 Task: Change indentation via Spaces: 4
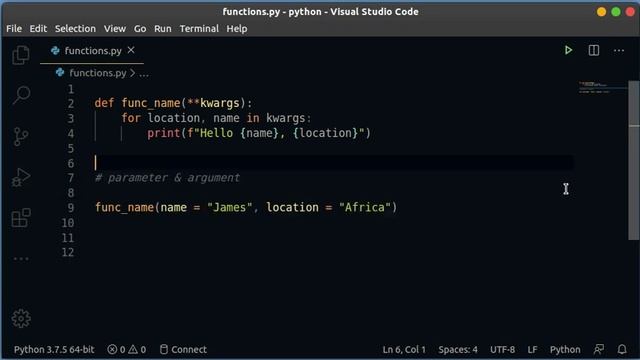tap(458, 349)
